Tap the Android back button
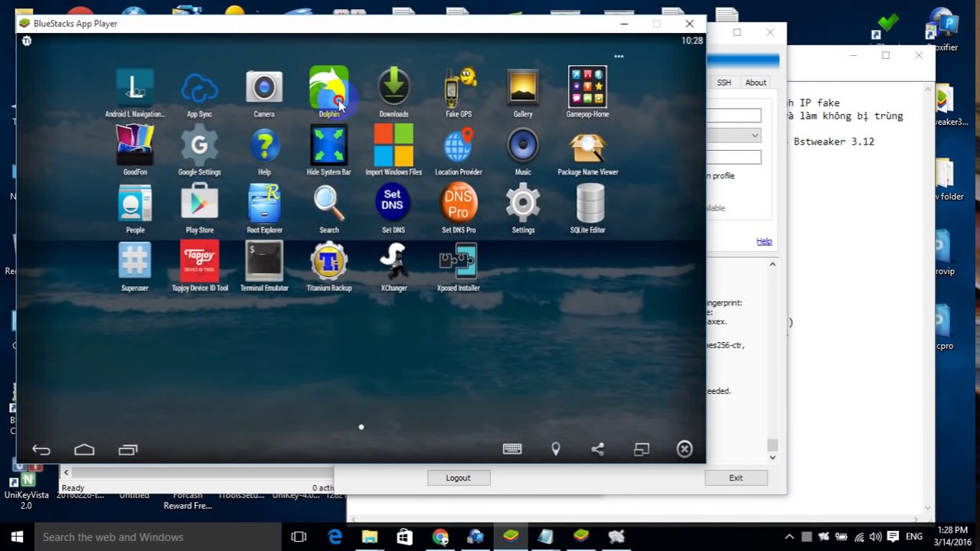This screenshot has width=980, height=551. (41, 450)
